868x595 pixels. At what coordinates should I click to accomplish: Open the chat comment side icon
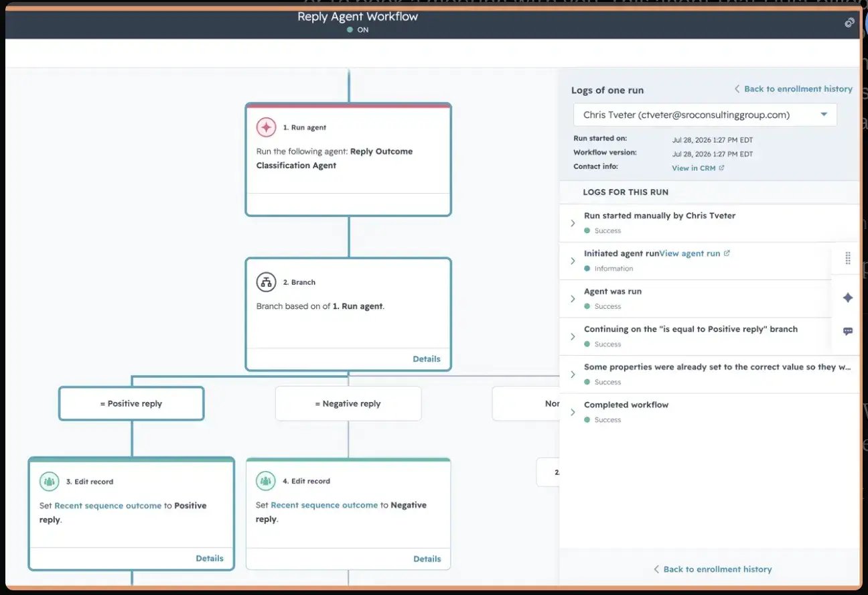coord(848,331)
